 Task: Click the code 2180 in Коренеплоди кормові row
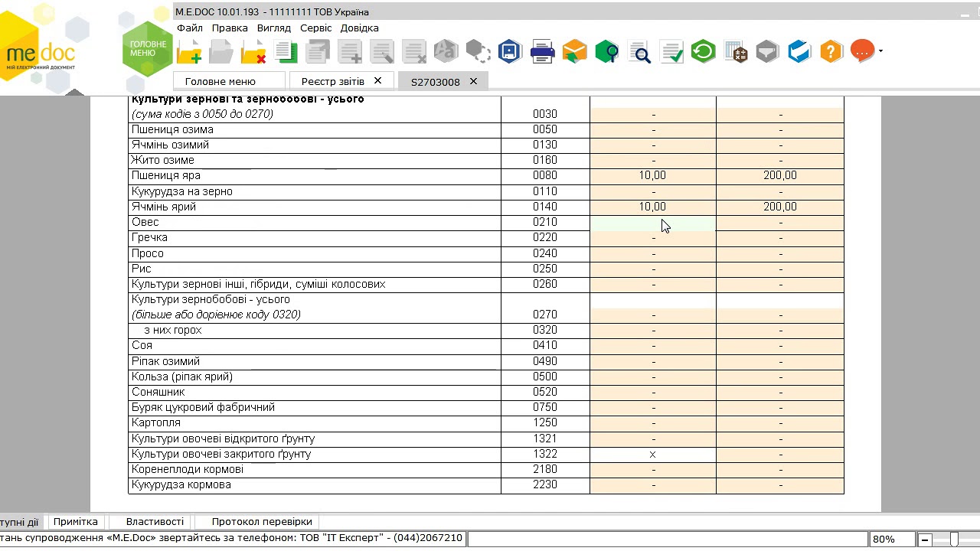[545, 469]
